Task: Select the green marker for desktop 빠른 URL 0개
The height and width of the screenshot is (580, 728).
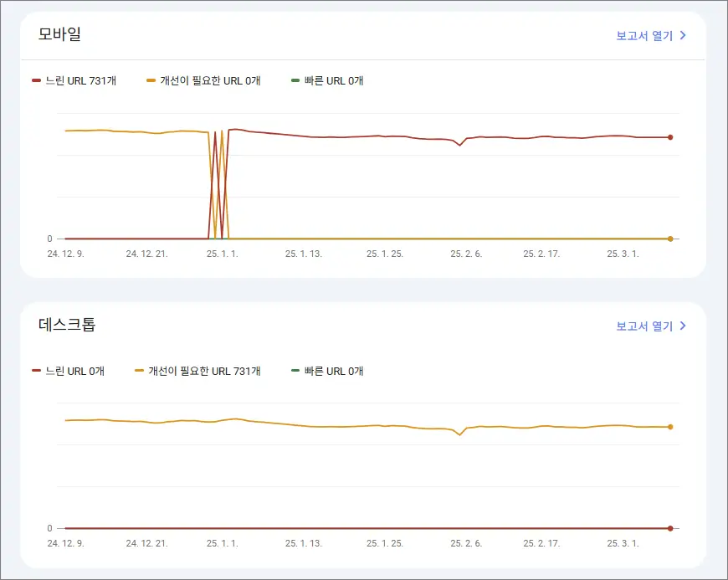Action: coord(295,371)
